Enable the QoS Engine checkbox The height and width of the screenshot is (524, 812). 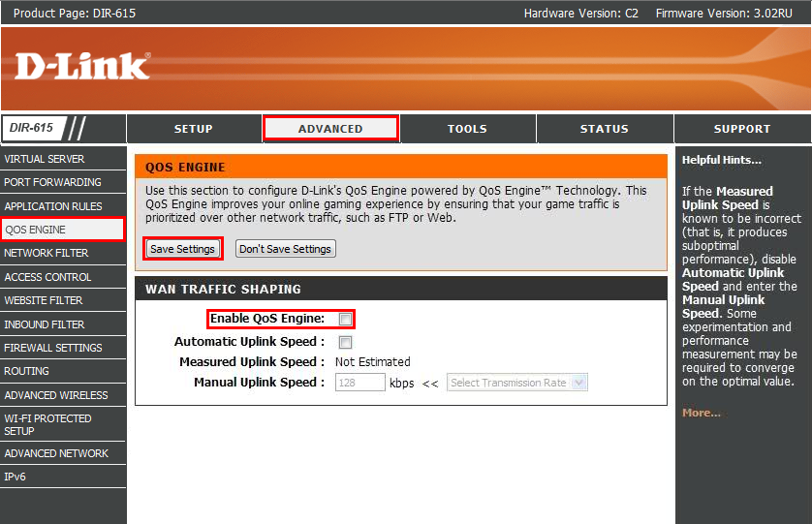345,320
